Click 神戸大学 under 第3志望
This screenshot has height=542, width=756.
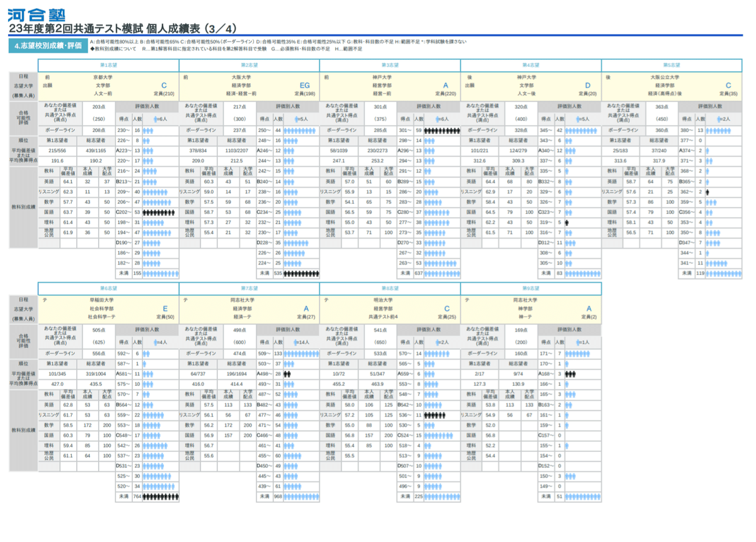[382, 77]
